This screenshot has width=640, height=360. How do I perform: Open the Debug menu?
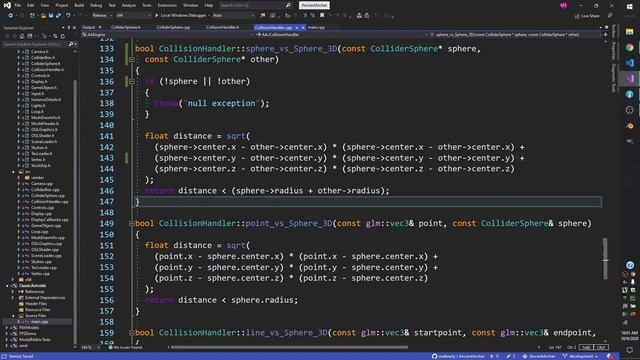pyautogui.click(x=96, y=5)
